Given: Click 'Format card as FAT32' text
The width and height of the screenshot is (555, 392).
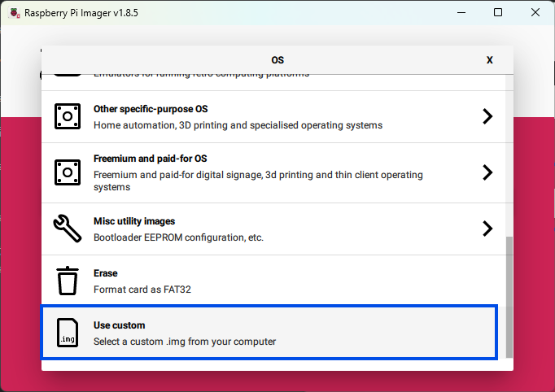Looking at the screenshot, I should (x=142, y=290).
